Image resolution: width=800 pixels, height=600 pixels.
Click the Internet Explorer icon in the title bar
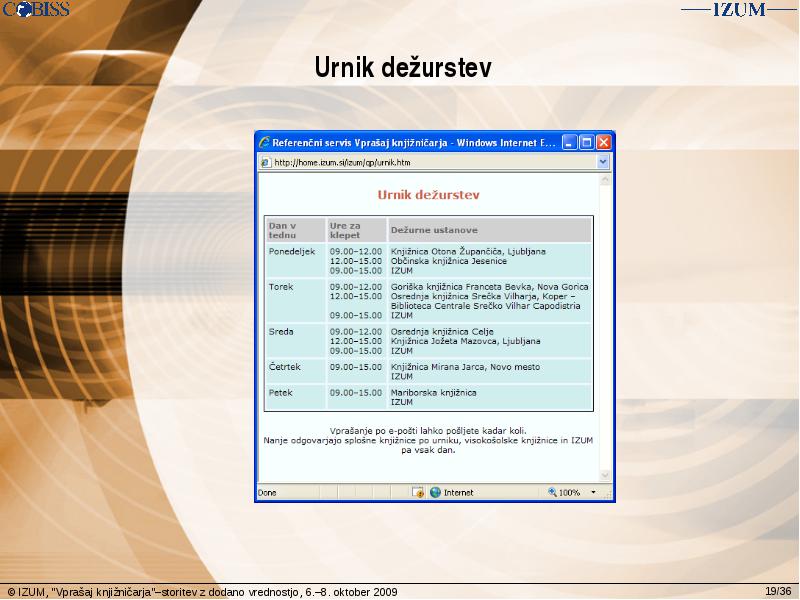tap(264, 142)
